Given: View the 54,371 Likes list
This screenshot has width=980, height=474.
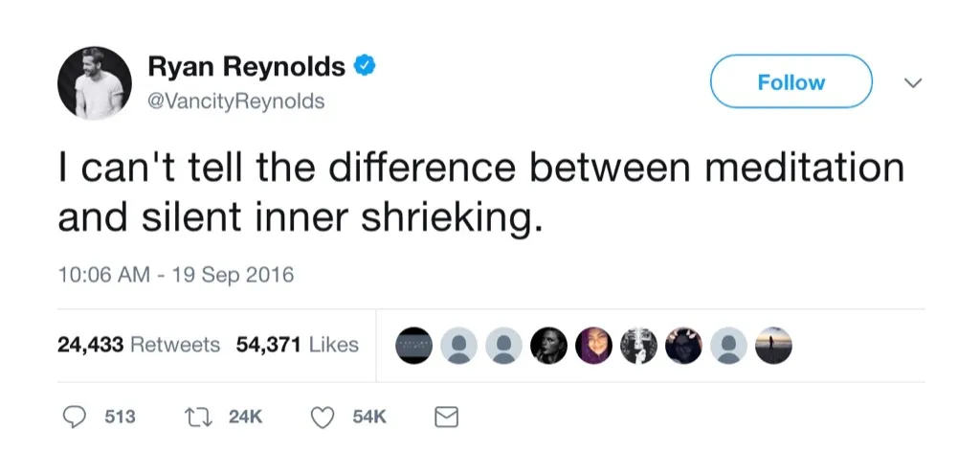Looking at the screenshot, I should point(297,345).
